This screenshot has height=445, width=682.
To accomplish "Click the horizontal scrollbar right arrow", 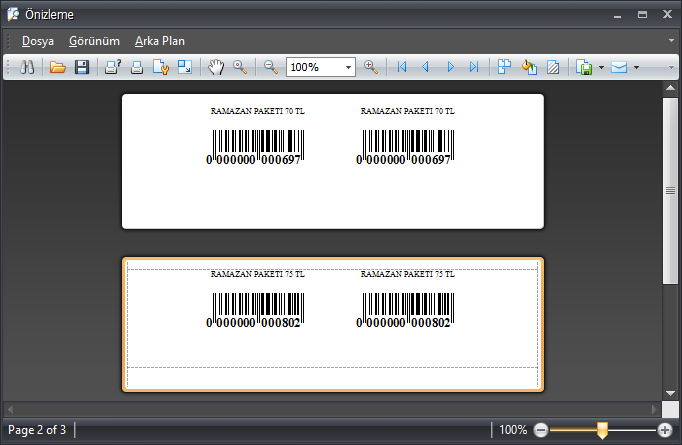I will pos(654,409).
